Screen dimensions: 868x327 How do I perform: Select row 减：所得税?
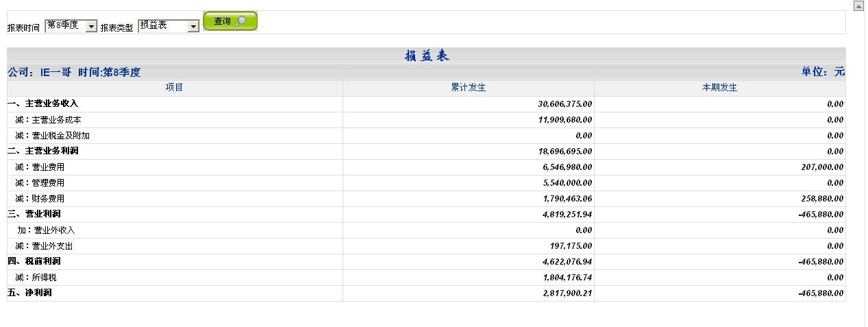click(x=426, y=278)
